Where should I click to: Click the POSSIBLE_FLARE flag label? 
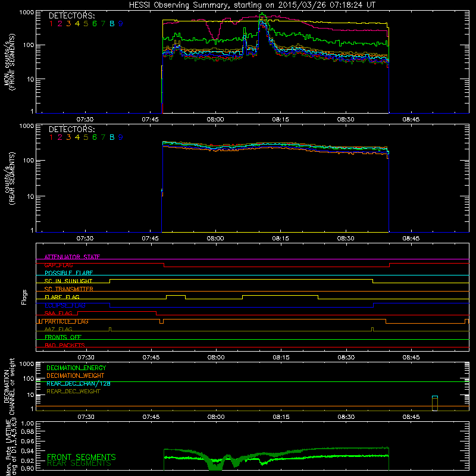68,273
